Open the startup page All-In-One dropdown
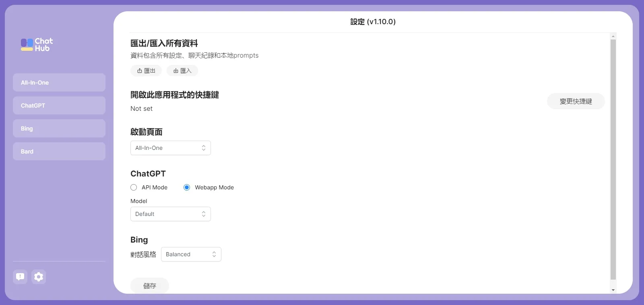 171,148
